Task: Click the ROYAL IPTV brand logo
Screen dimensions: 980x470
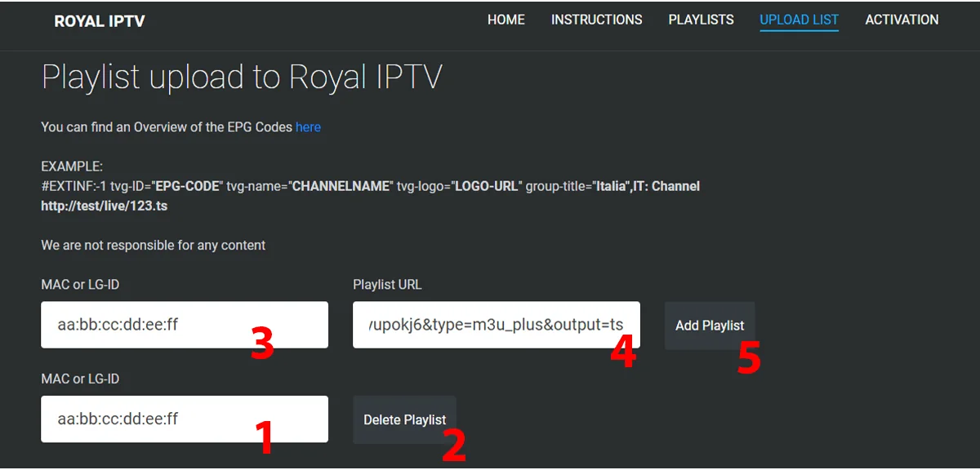Action: (x=100, y=21)
